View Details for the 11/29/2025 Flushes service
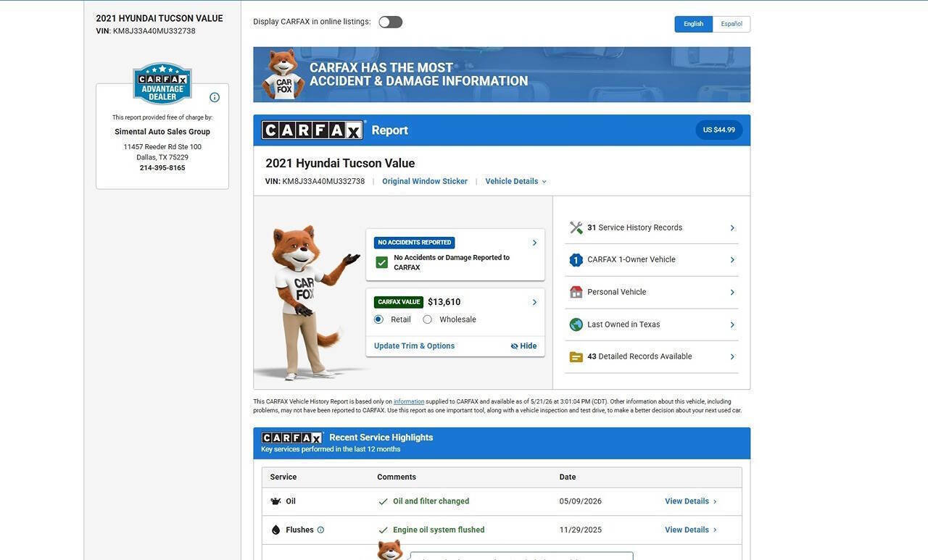The image size is (928, 560). point(691,530)
